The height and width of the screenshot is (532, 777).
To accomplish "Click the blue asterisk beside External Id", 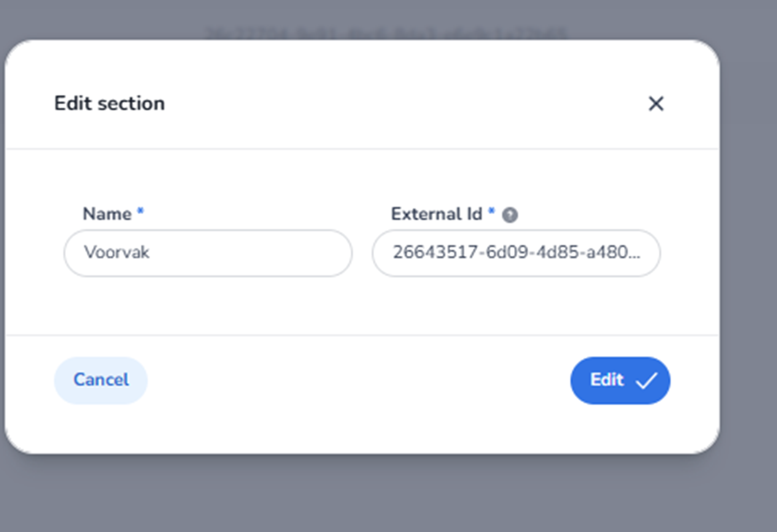I will coord(491,211).
